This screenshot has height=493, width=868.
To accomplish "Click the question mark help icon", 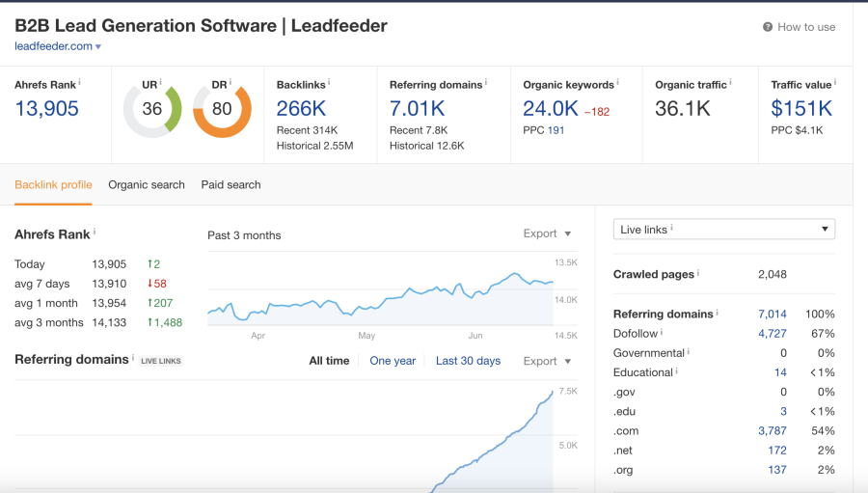I will tap(768, 27).
